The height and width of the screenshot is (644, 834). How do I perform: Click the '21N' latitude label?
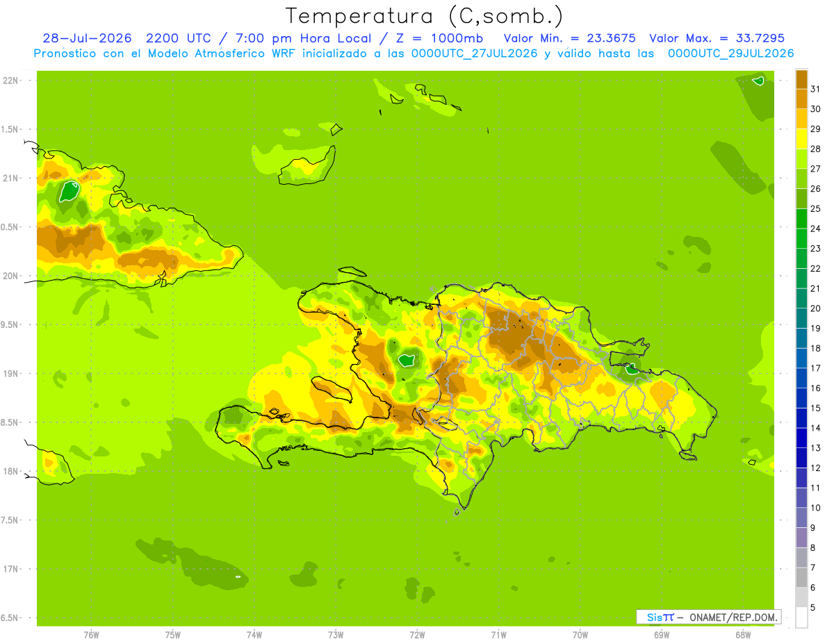11,178
